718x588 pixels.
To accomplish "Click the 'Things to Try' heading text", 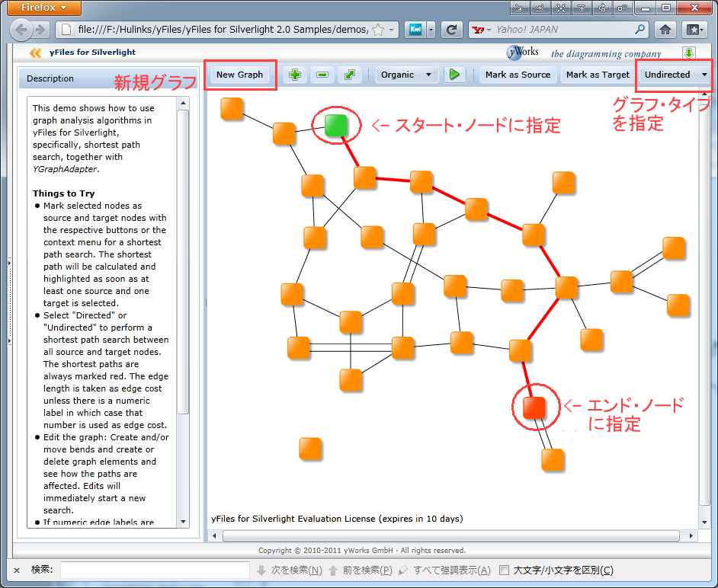I will (x=64, y=193).
